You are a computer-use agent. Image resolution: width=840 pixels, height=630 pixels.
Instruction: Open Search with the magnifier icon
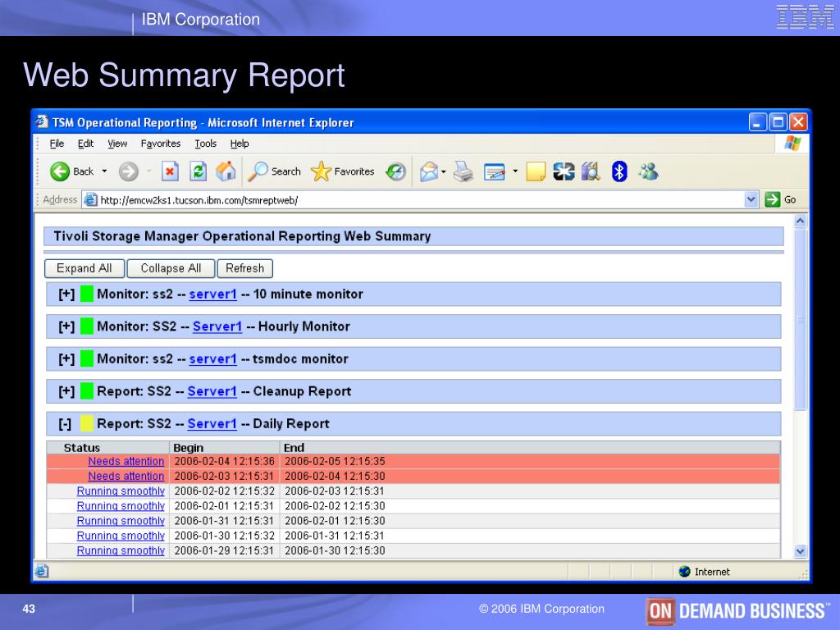(258, 171)
